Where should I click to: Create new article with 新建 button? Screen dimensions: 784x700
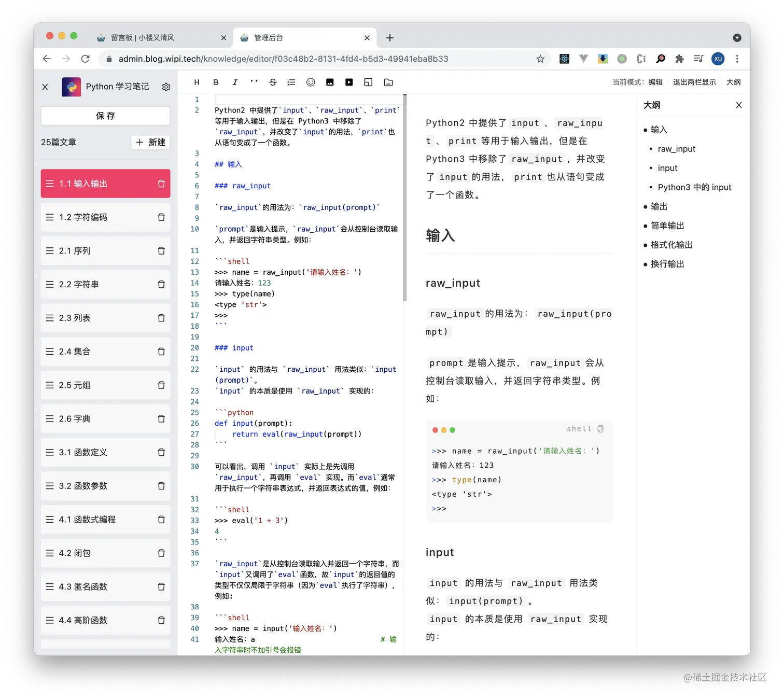[150, 142]
